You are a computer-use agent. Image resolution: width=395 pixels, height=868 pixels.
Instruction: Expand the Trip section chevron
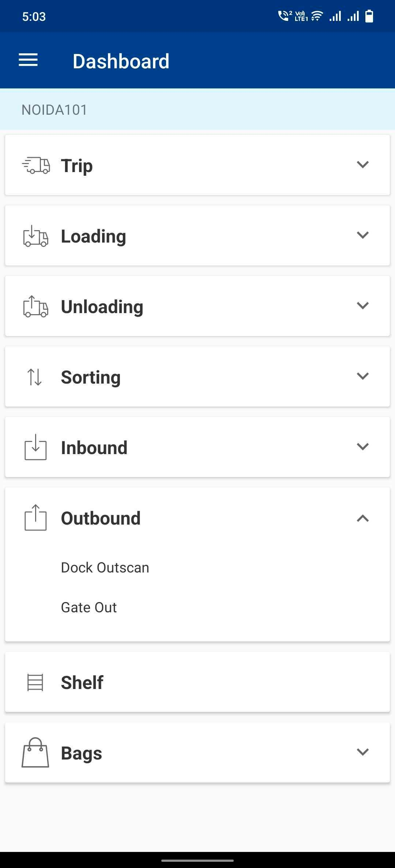tap(362, 164)
